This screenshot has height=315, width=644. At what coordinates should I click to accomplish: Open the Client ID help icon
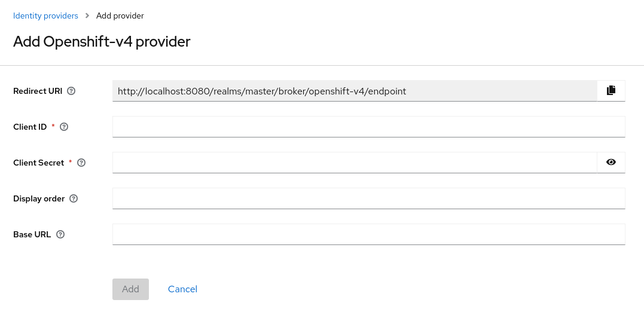tap(65, 127)
